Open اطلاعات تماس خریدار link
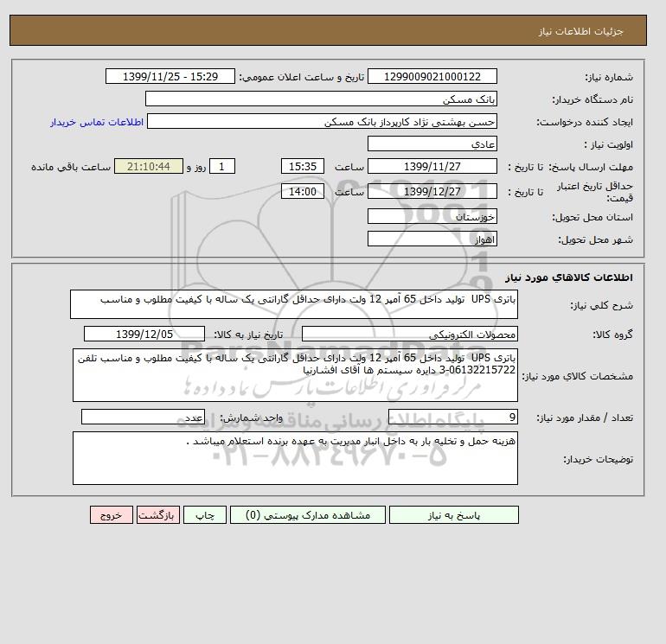 pyautogui.click(x=97, y=122)
